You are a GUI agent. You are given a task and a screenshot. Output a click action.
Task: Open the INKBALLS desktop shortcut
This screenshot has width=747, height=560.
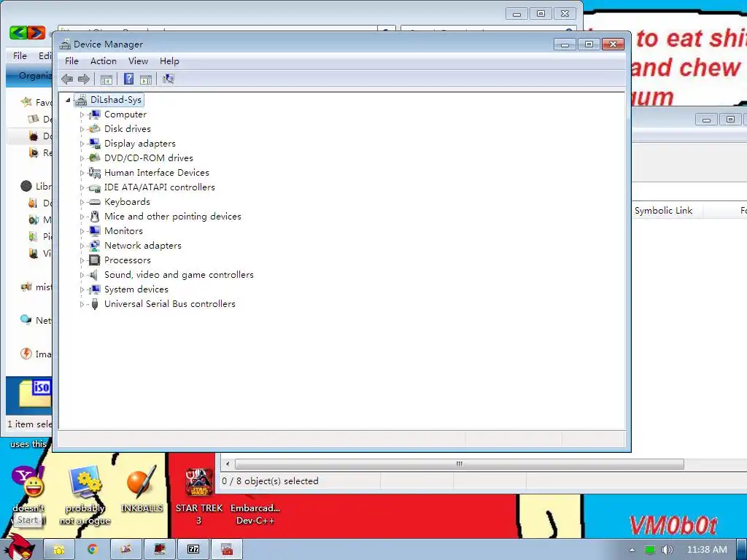tap(142, 489)
